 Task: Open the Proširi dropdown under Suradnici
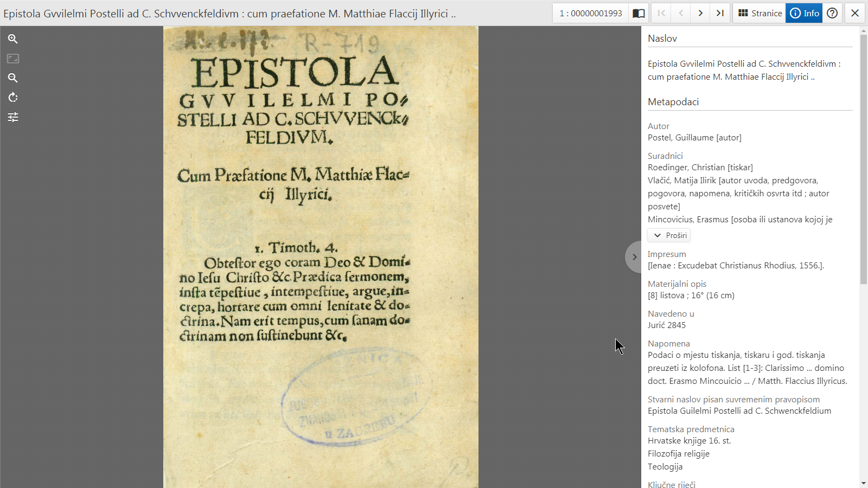[669, 235]
